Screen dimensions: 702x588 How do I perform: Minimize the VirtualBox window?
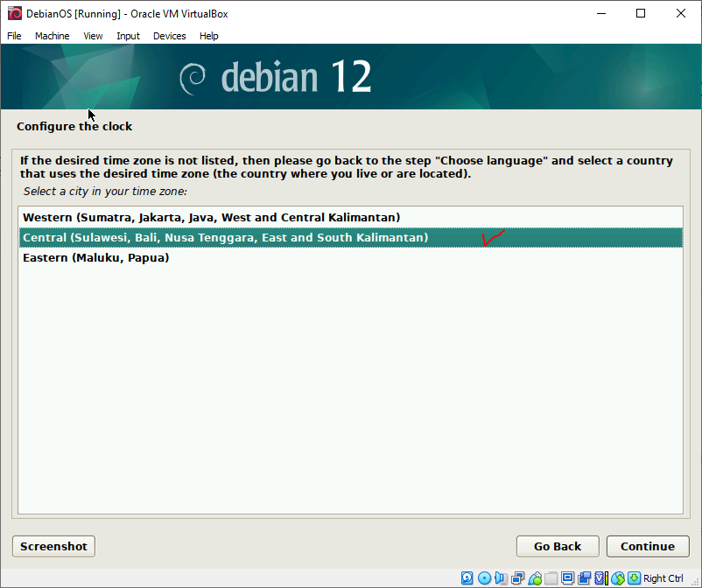tap(601, 13)
